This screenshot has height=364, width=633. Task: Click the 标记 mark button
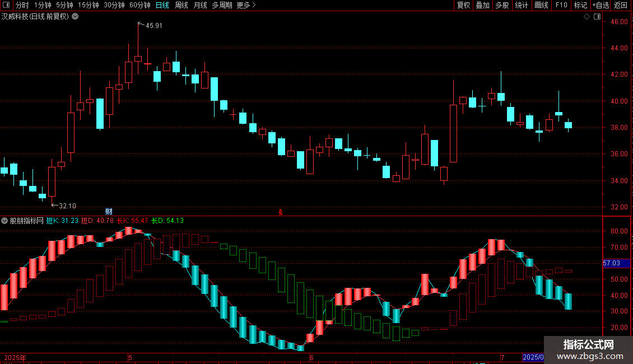point(580,5)
